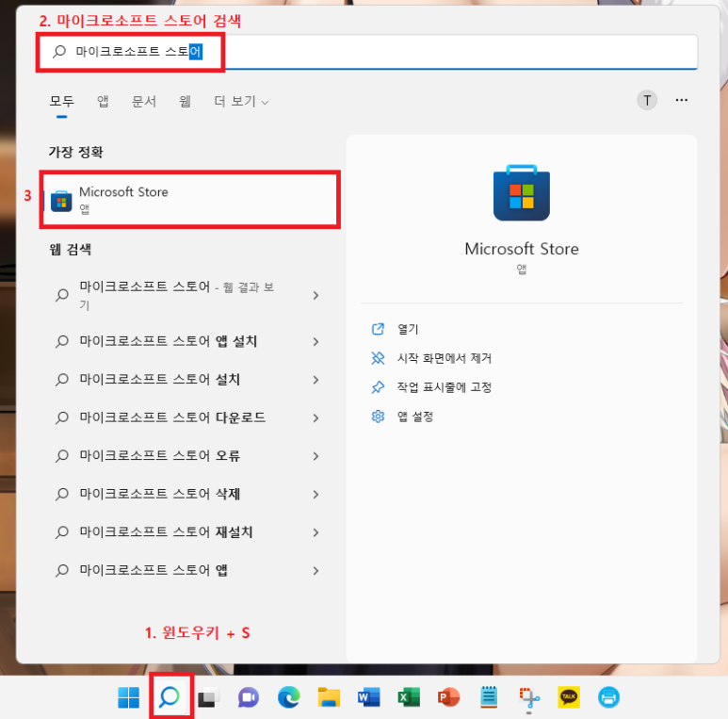This screenshot has width=728, height=719.
Task: Click the T account avatar
Action: click(x=647, y=100)
